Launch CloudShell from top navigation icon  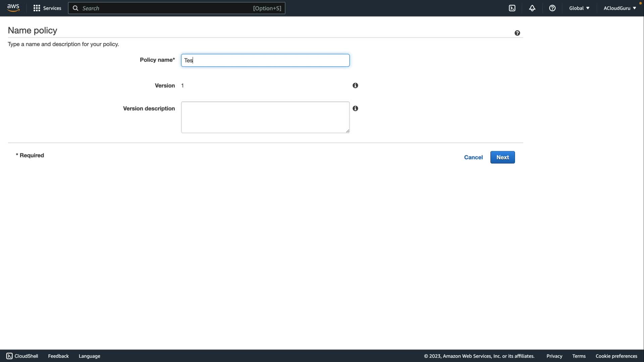[x=512, y=8]
